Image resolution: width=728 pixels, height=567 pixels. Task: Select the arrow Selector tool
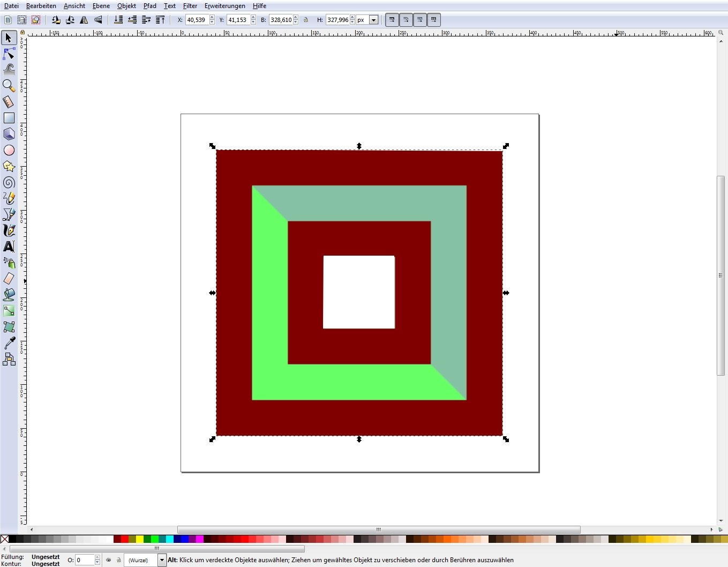click(x=9, y=38)
